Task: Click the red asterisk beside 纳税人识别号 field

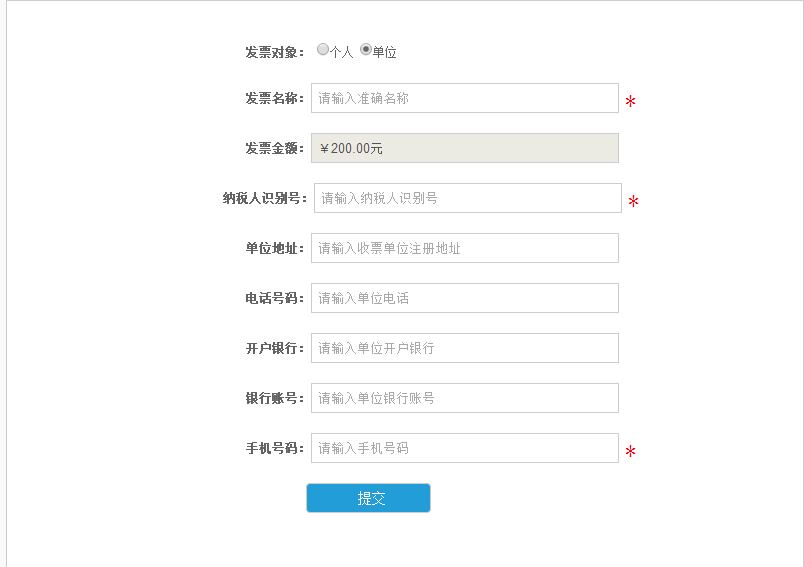Action: point(633,201)
